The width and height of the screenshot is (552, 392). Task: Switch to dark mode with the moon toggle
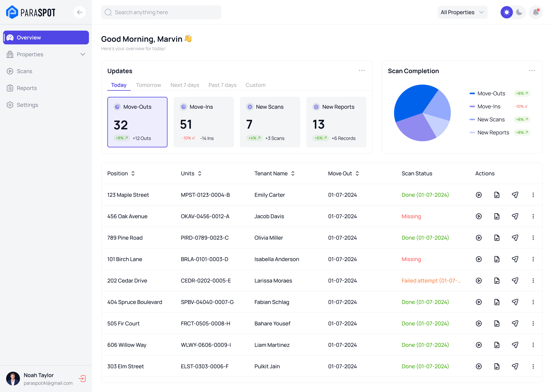click(519, 12)
